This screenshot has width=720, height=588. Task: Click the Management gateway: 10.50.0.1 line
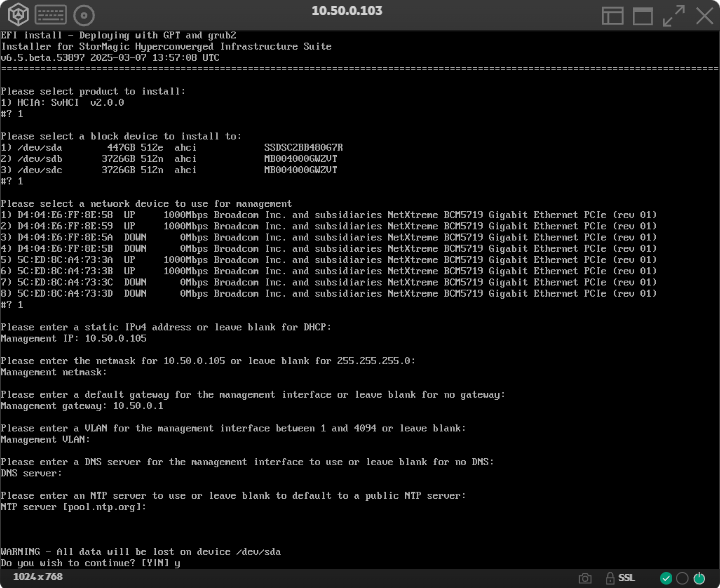[82, 406]
